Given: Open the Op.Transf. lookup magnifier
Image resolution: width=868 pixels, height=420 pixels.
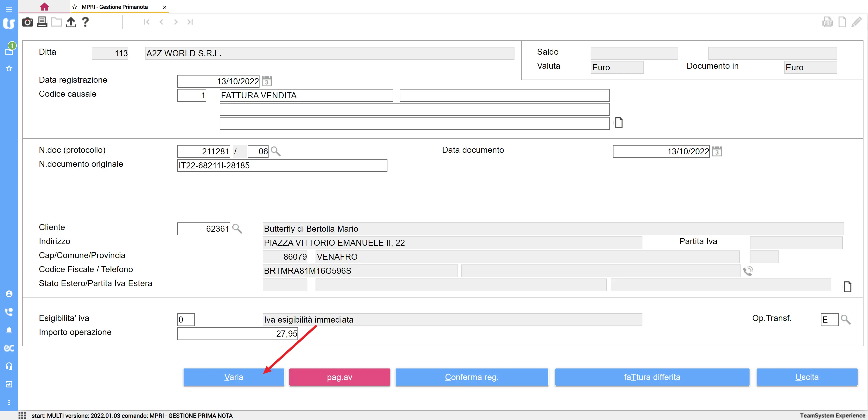Looking at the screenshot, I should click(845, 320).
